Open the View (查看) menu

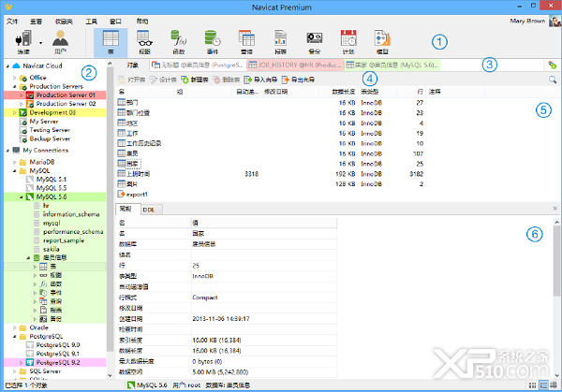tap(36, 22)
